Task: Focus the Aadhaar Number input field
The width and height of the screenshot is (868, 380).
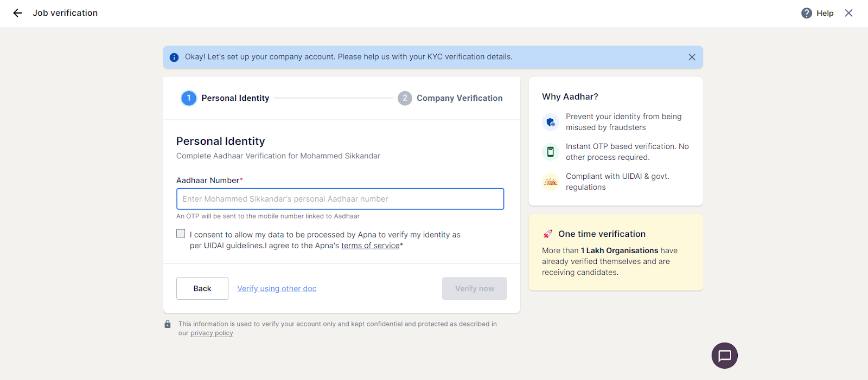Action: tap(340, 199)
